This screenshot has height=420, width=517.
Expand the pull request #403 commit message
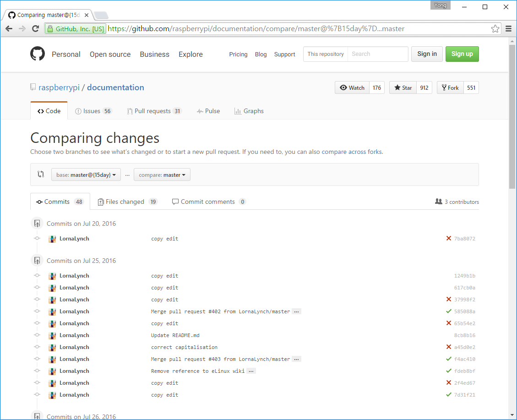coord(296,359)
